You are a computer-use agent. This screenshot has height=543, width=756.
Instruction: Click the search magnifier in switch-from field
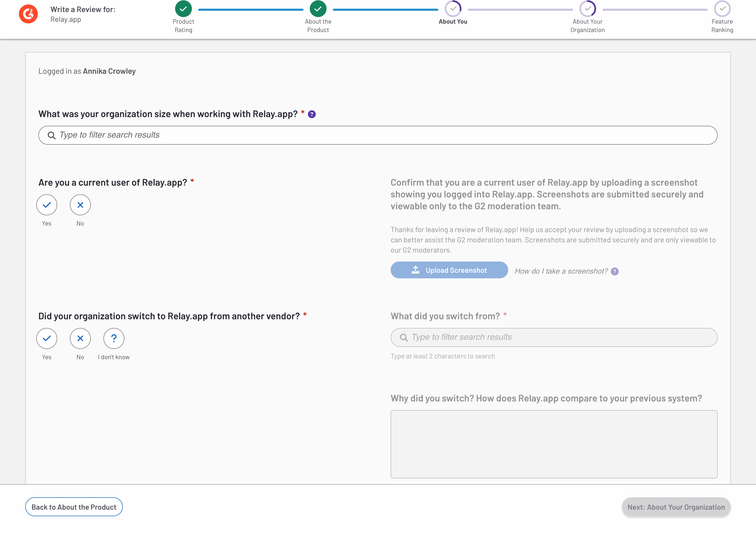point(404,337)
